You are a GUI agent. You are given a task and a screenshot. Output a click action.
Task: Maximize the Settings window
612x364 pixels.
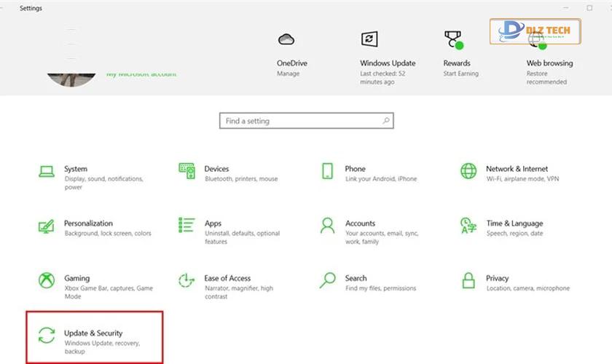pyautogui.click(x=589, y=8)
